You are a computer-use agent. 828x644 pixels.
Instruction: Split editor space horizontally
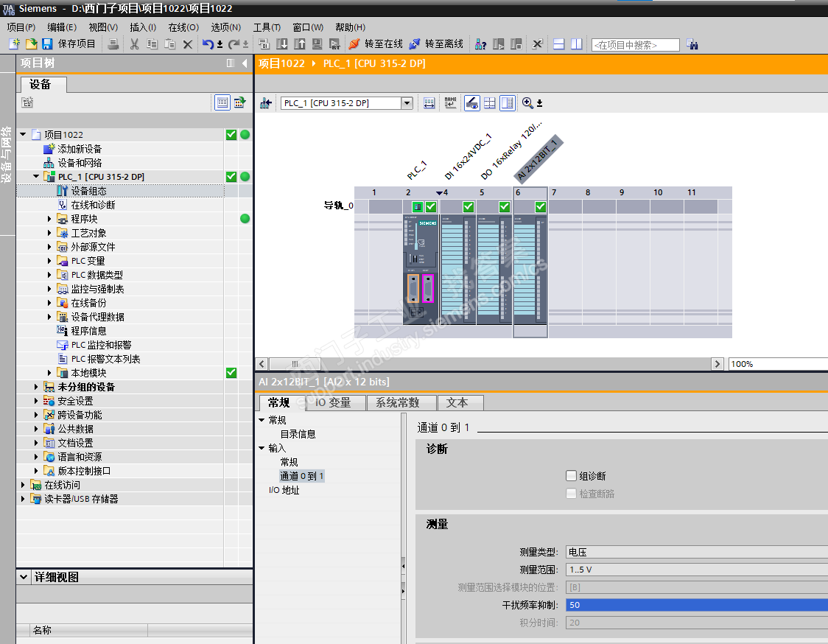[558, 44]
